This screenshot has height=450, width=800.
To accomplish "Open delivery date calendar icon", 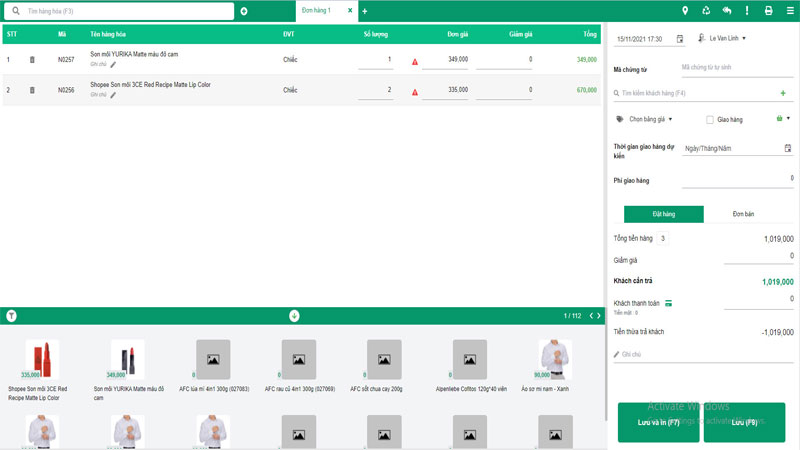I will point(788,148).
